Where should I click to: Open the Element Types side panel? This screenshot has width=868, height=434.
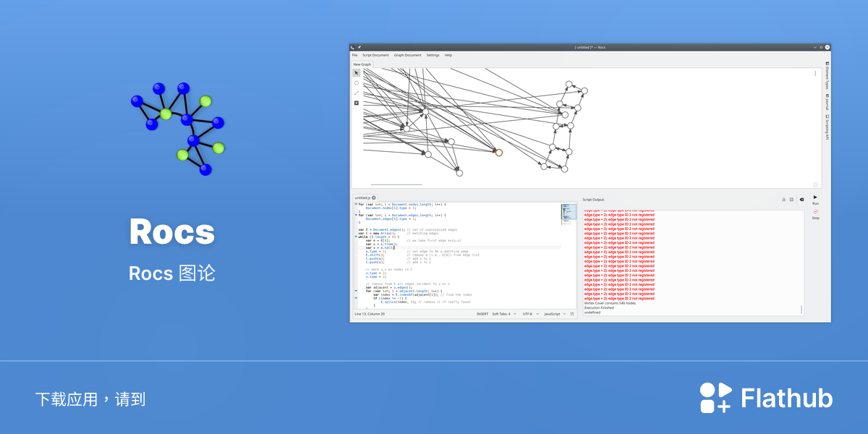(827, 76)
